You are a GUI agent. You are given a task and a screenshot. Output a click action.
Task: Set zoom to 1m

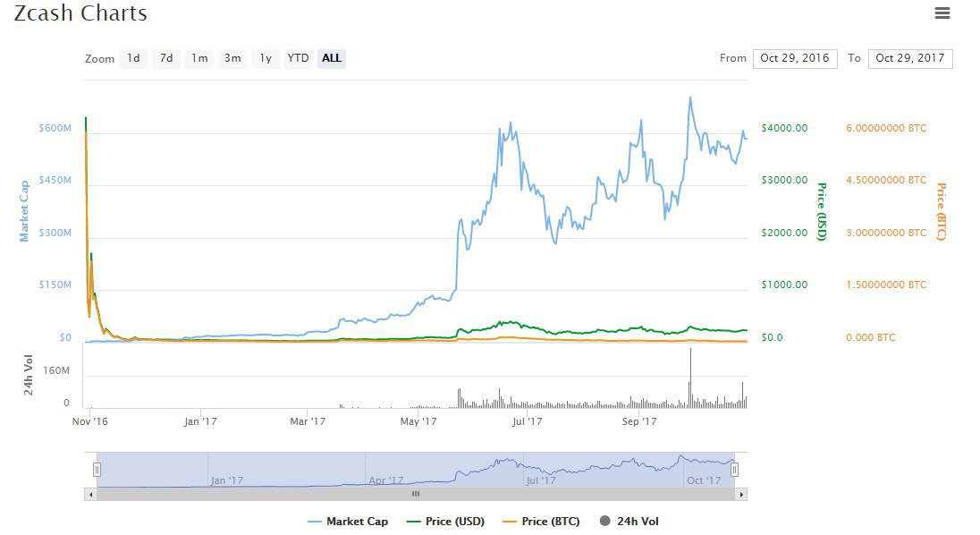(x=199, y=58)
